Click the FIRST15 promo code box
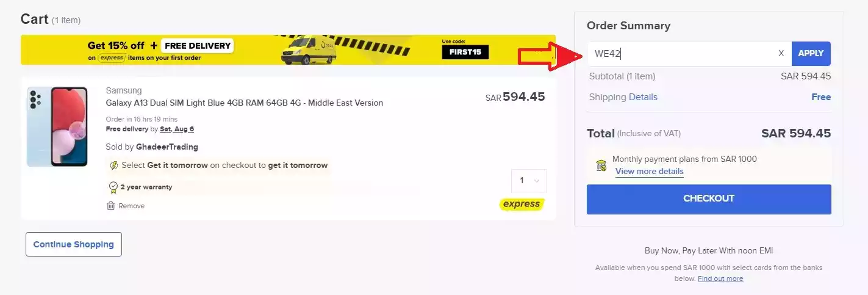 [x=465, y=52]
